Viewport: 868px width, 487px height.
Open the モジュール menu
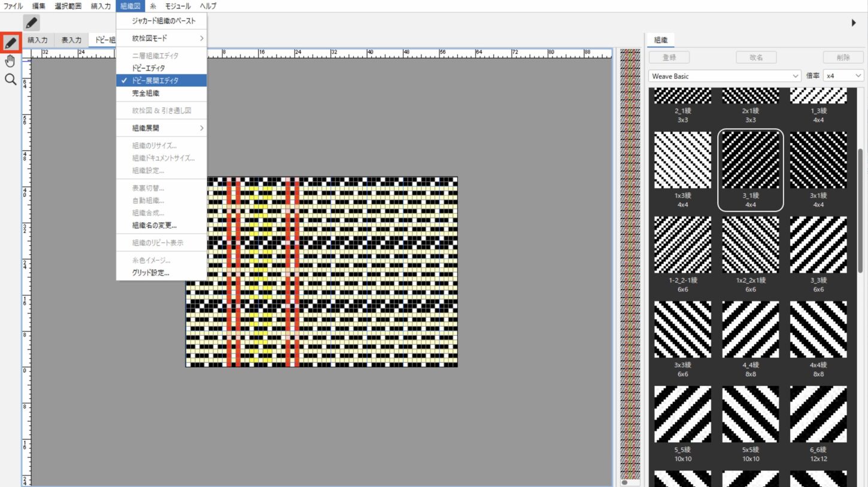(x=178, y=6)
